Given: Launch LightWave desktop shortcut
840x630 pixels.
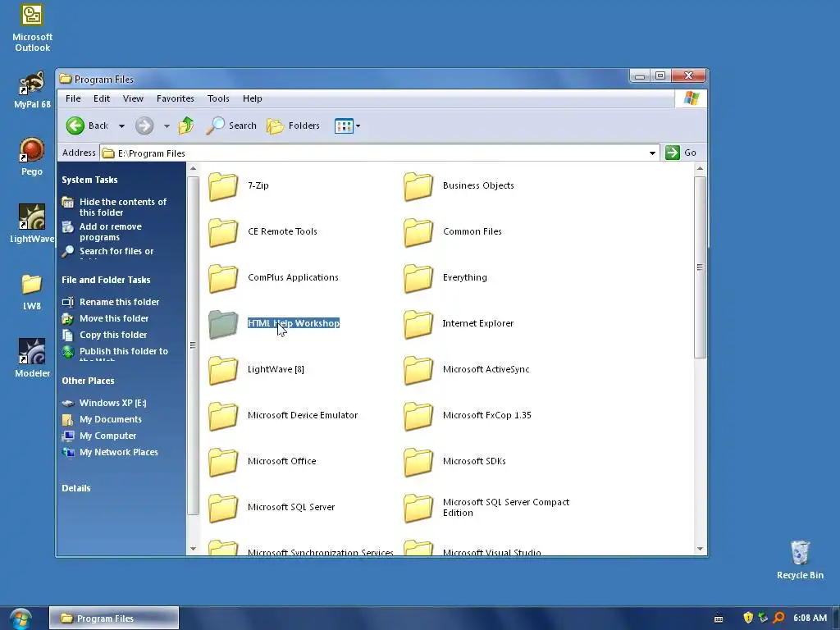Looking at the screenshot, I should [32, 224].
